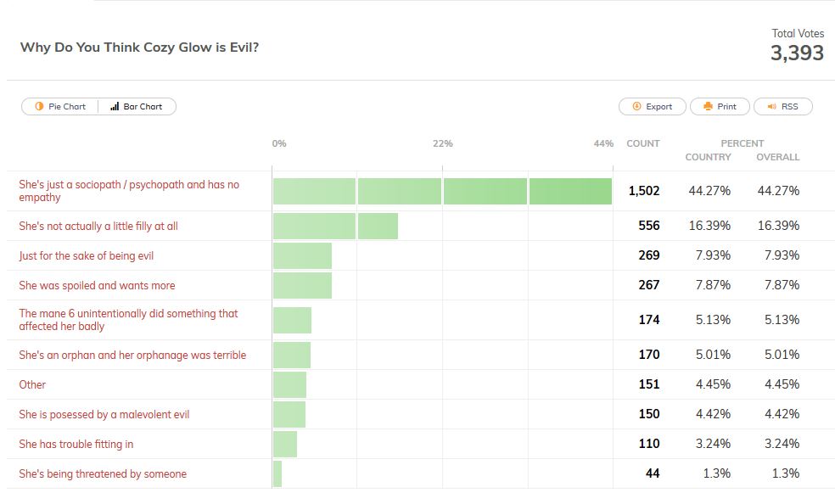Click the printer icon
The width and height of the screenshot is (835, 504).
click(707, 107)
